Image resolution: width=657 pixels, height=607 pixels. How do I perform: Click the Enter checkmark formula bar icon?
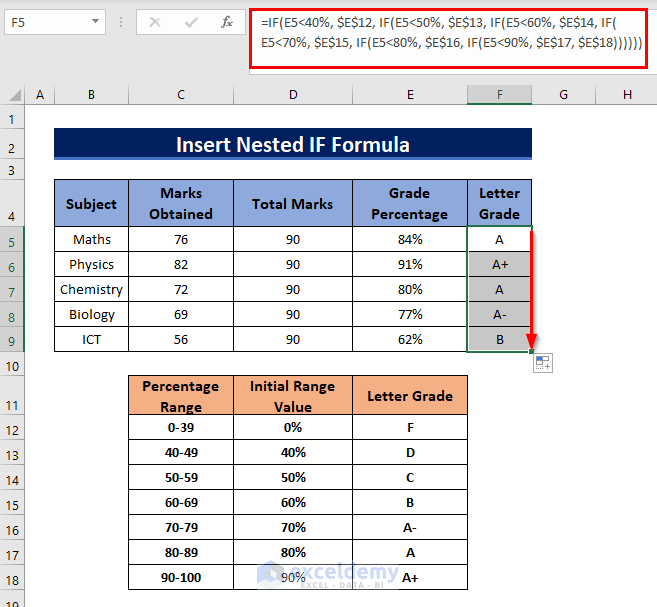191,22
